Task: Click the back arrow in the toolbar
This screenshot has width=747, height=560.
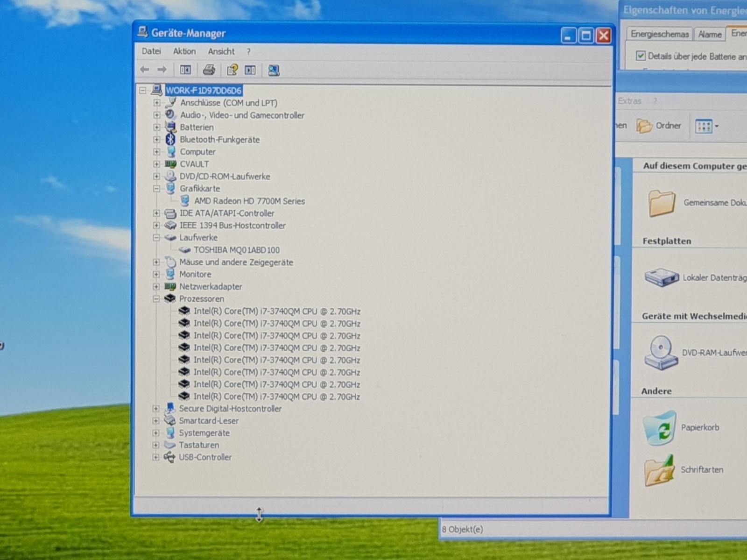Action: (145, 70)
